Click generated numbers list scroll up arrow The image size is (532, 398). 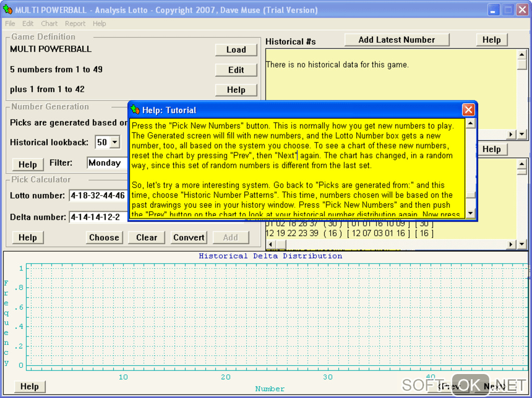(x=522, y=164)
